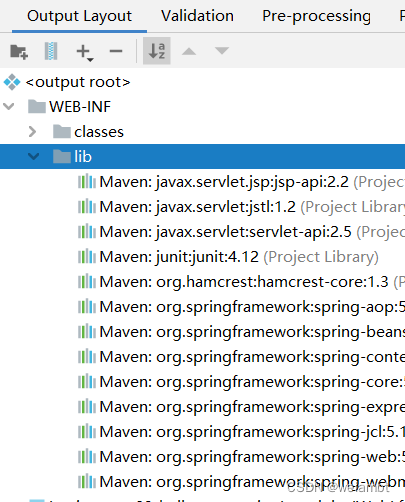Click library icon beside servlet-api:2.5
Image resolution: width=405 pixels, height=502 pixels.
87,231
